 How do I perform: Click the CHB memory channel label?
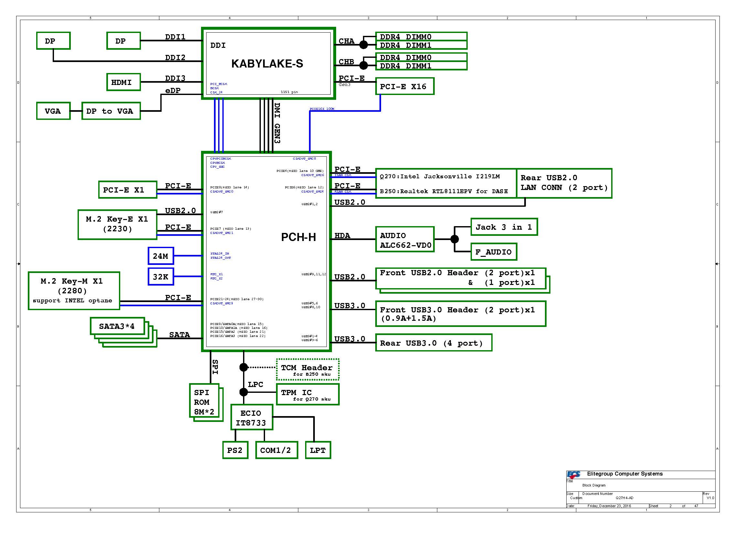point(346,61)
